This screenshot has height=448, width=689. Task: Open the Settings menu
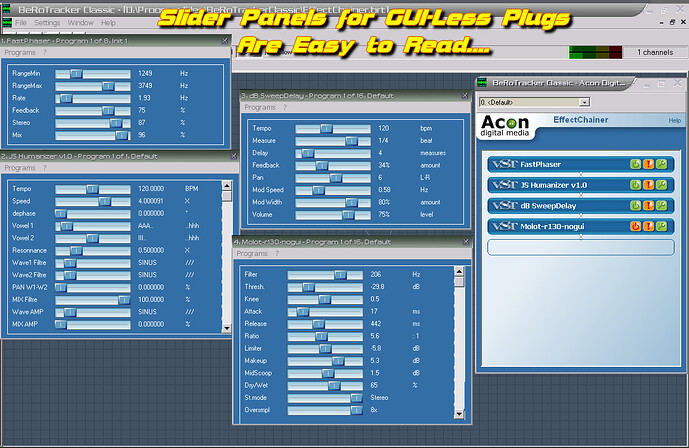(47, 22)
